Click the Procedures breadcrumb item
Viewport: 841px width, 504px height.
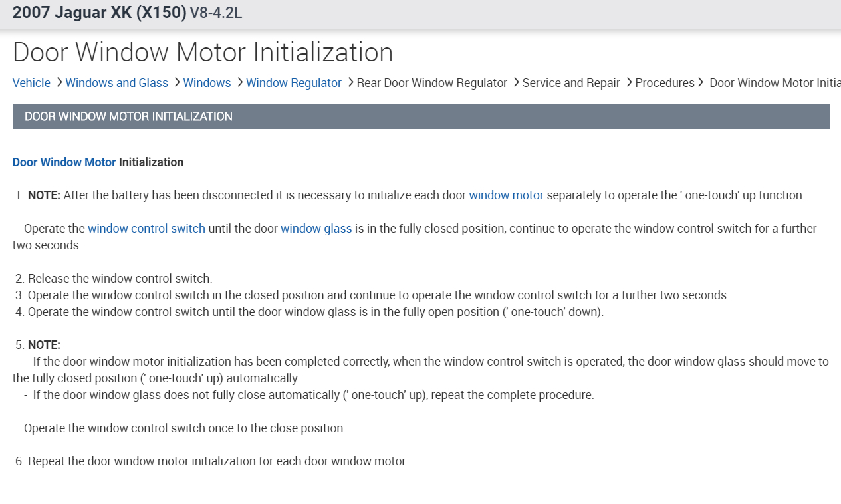(x=664, y=83)
